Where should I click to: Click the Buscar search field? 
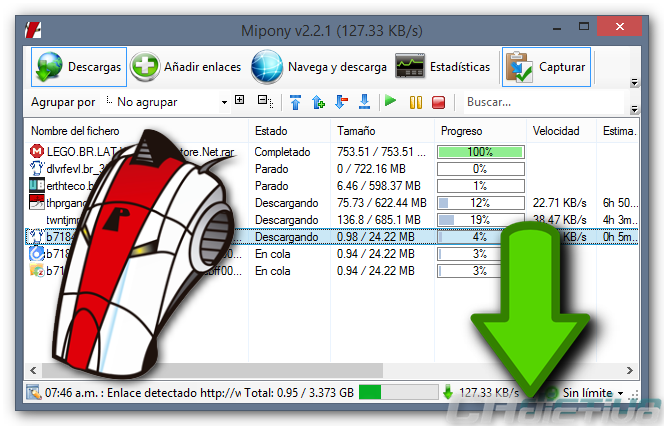[543, 102]
